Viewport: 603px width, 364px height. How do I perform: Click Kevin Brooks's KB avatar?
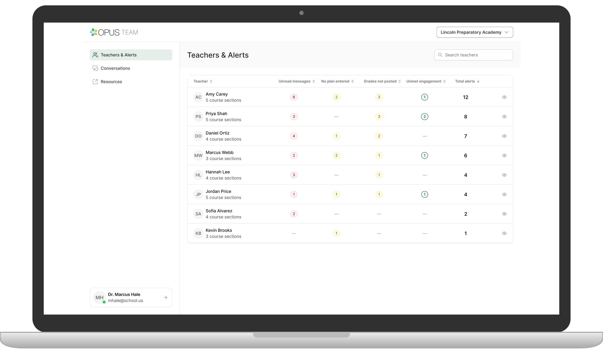(198, 233)
